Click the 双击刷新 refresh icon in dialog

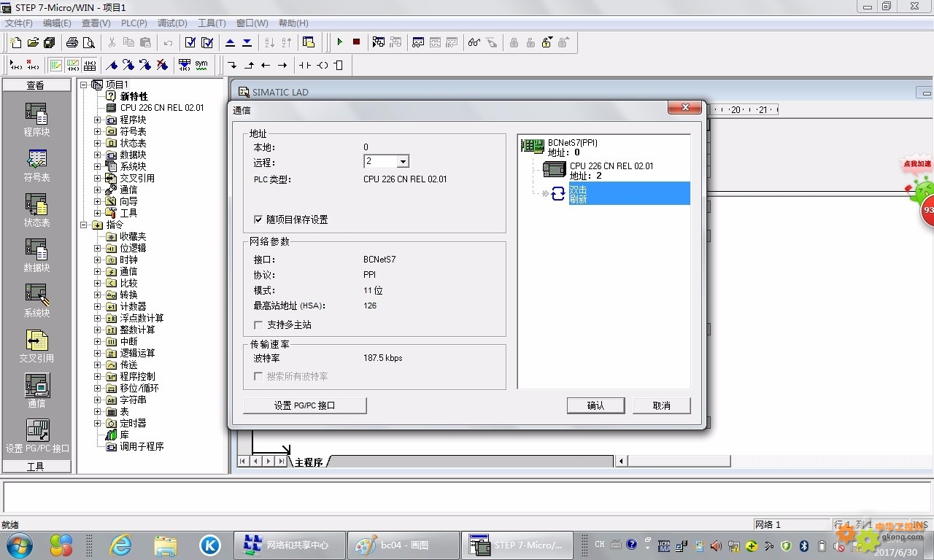point(558,193)
